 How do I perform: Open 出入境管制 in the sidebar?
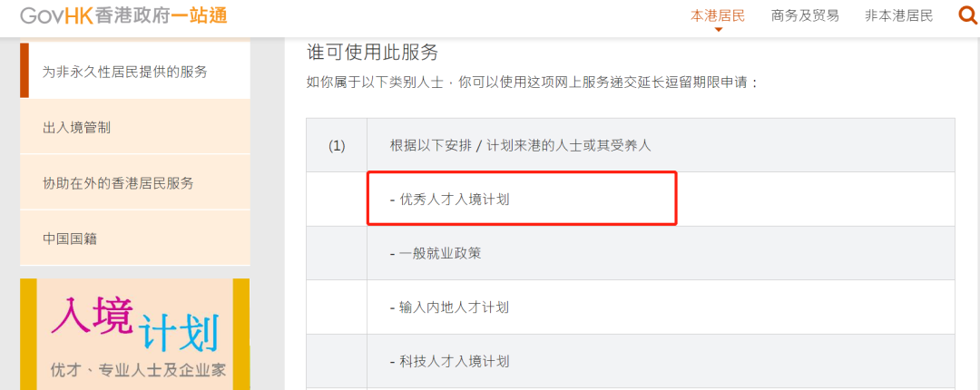click(135, 128)
